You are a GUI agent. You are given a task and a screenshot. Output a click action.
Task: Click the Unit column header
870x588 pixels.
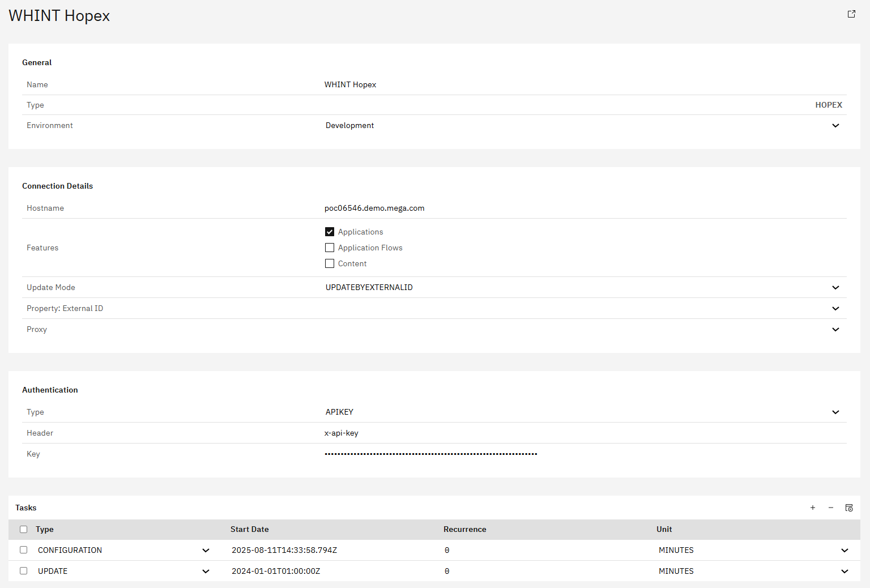[x=664, y=529]
